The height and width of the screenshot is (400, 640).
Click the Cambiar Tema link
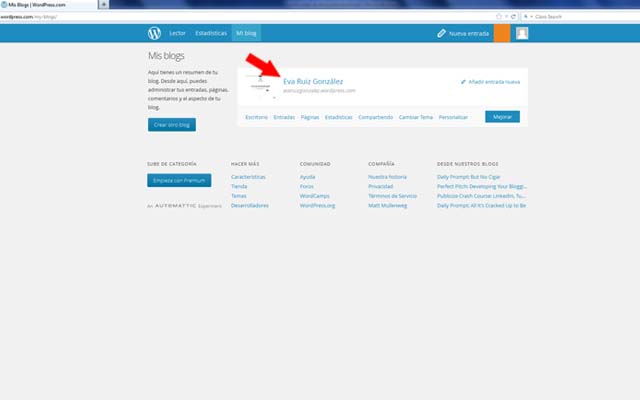pyautogui.click(x=415, y=117)
